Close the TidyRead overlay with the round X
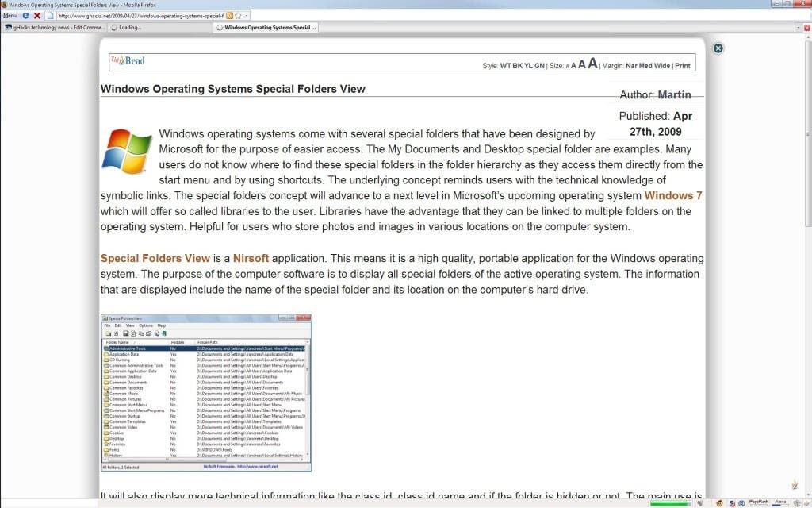The height and width of the screenshot is (508, 812). coord(718,48)
